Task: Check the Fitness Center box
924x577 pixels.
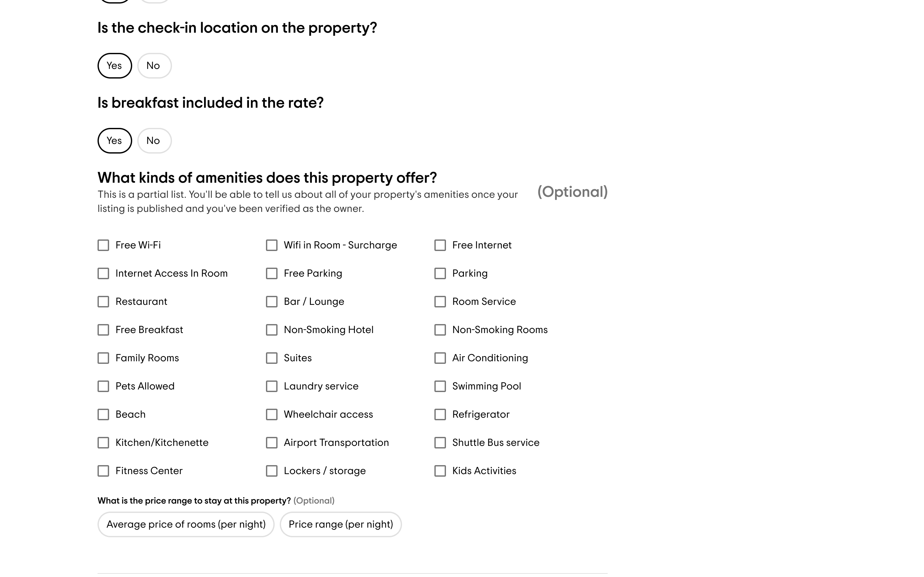Action: pos(103,471)
